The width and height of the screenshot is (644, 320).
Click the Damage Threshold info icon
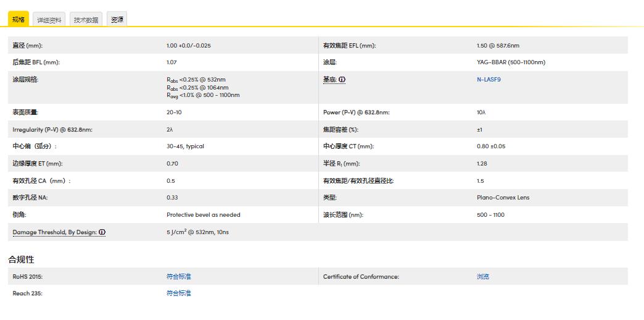pos(102,232)
